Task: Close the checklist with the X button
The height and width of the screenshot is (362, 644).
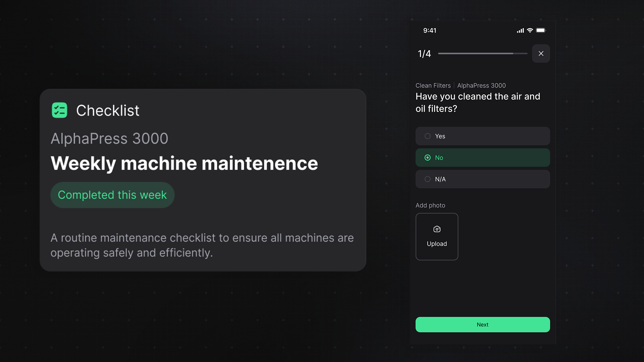Action: pos(541,54)
